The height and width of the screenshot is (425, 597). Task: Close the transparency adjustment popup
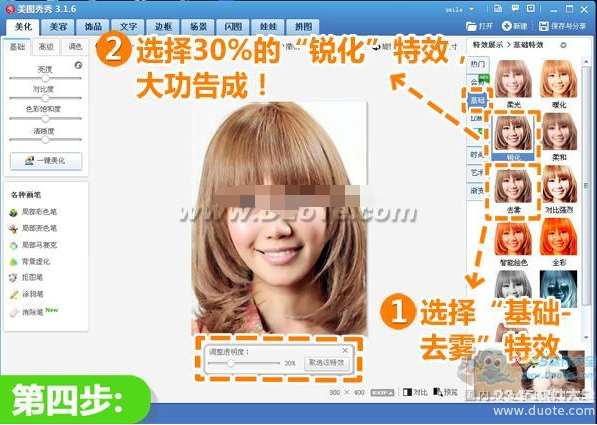click(345, 350)
